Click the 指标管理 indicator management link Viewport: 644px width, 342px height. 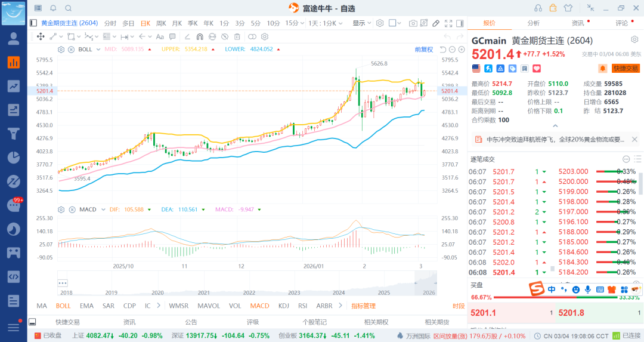pos(363,306)
